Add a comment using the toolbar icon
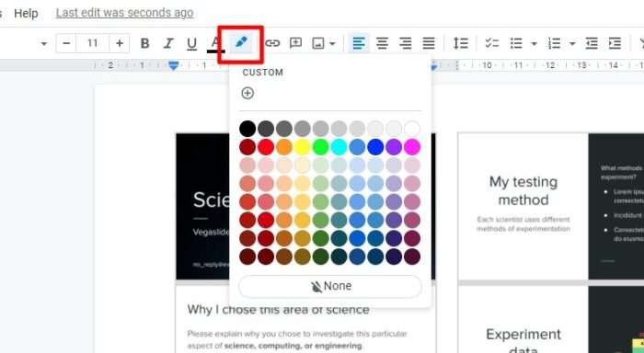This screenshot has width=644, height=353. 295,43
